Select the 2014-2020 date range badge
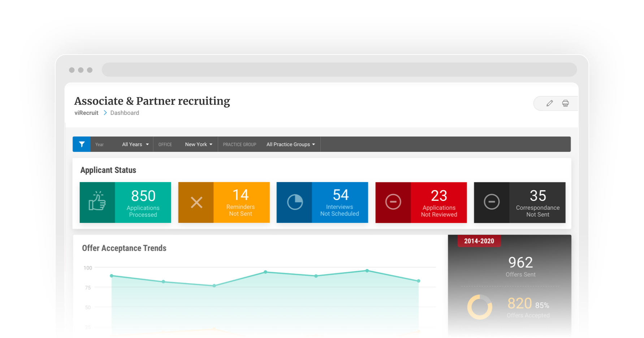 [x=479, y=241]
